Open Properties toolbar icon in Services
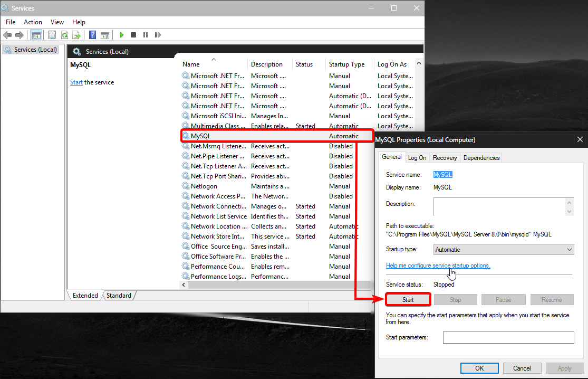The image size is (588, 379). [52, 35]
